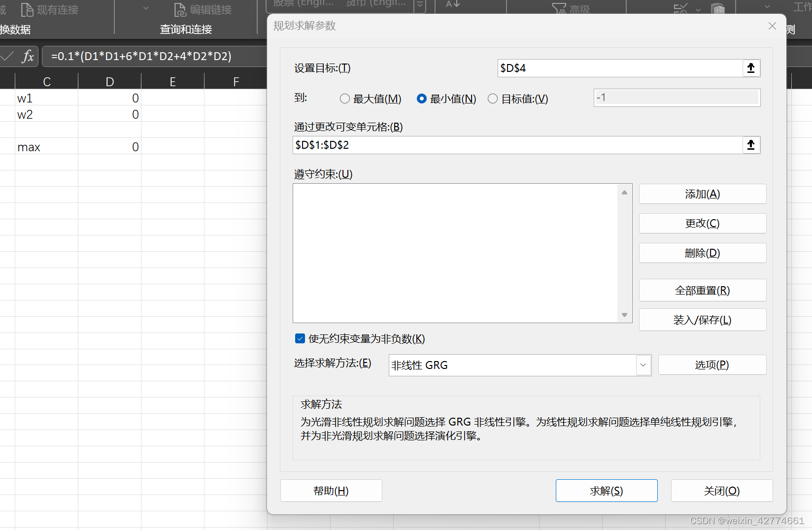812x530 pixels.
Task: Open the chevron dropdown next to 现有连接
Action: tap(145, 8)
